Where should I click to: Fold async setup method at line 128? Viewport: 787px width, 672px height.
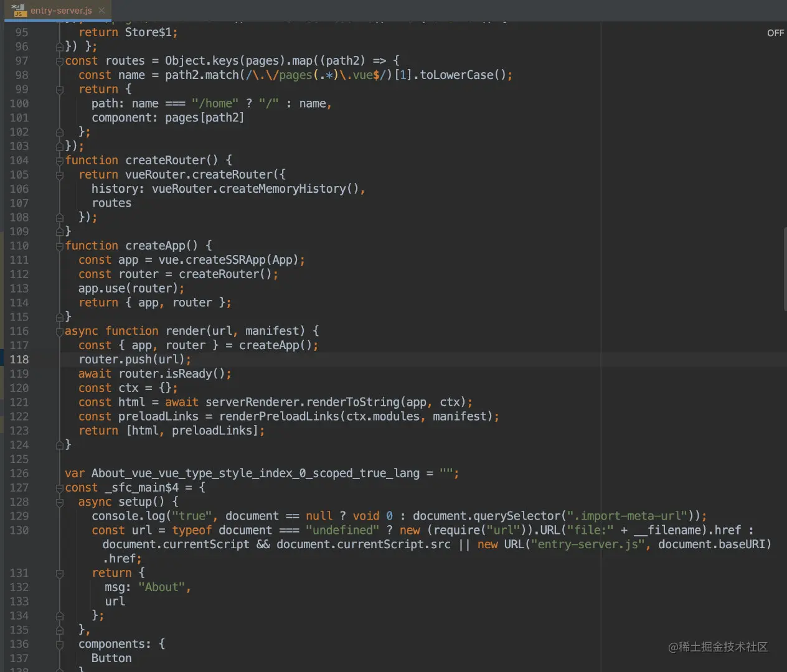click(x=60, y=502)
